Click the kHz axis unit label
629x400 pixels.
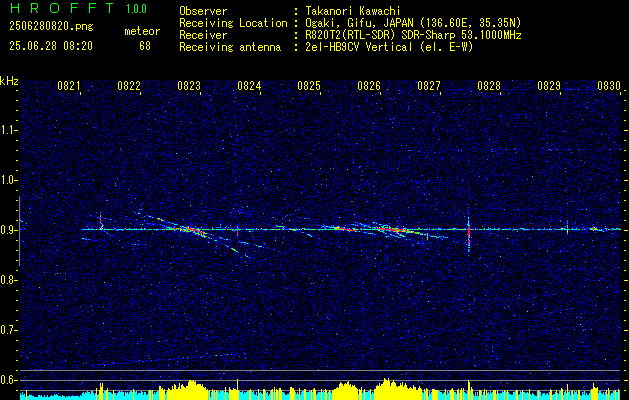coord(9,81)
